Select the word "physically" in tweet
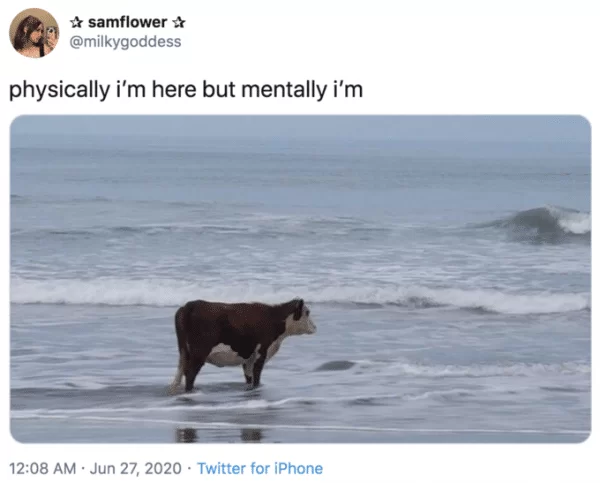Screen dimensions: 600x483 coord(59,90)
